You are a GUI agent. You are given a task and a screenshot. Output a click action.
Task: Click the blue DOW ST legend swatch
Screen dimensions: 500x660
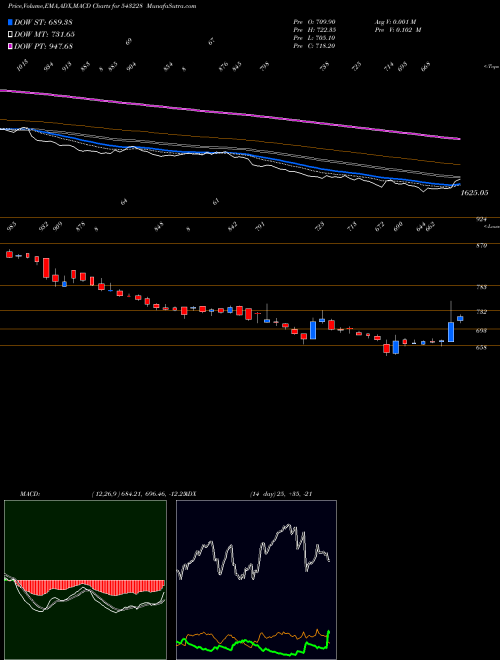[11, 22]
